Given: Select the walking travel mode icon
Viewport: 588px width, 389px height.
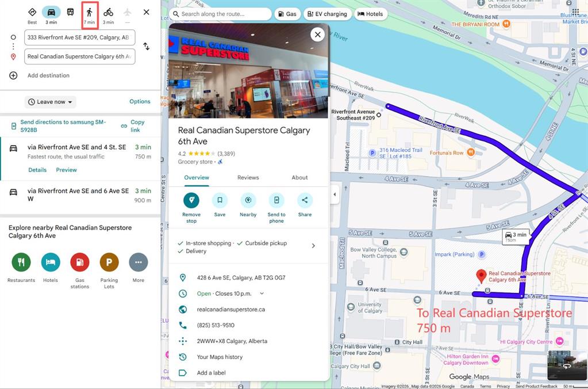Looking at the screenshot, I should coord(89,13).
